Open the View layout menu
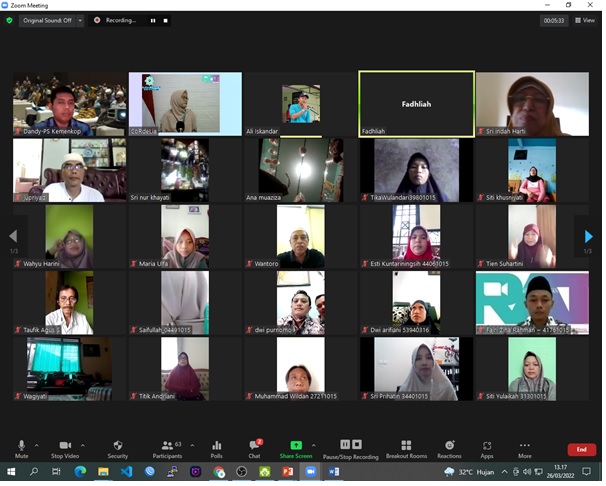The image size is (606, 486). tap(585, 20)
